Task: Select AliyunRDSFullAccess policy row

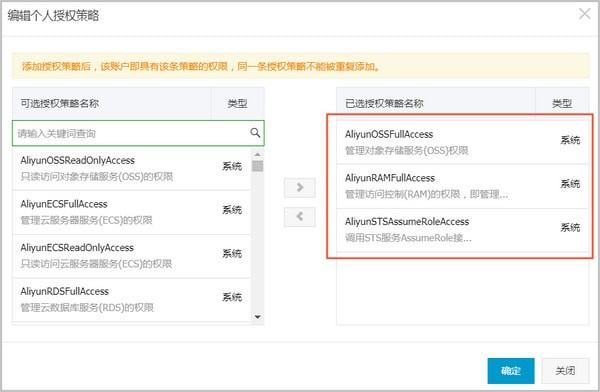Action: click(x=132, y=300)
